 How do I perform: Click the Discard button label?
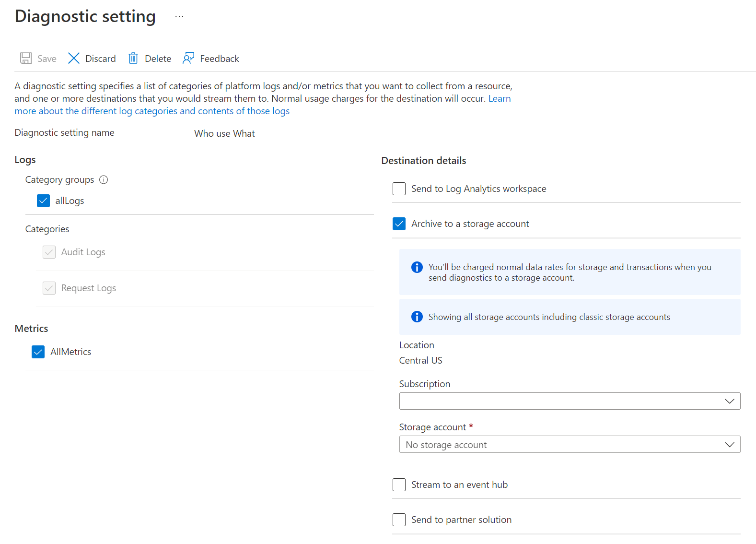(x=100, y=59)
